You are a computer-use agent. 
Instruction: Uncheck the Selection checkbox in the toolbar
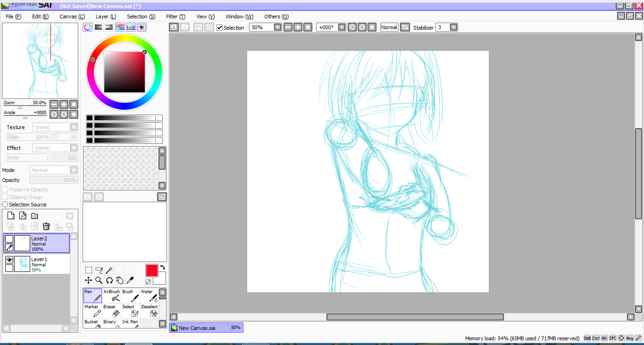click(220, 27)
